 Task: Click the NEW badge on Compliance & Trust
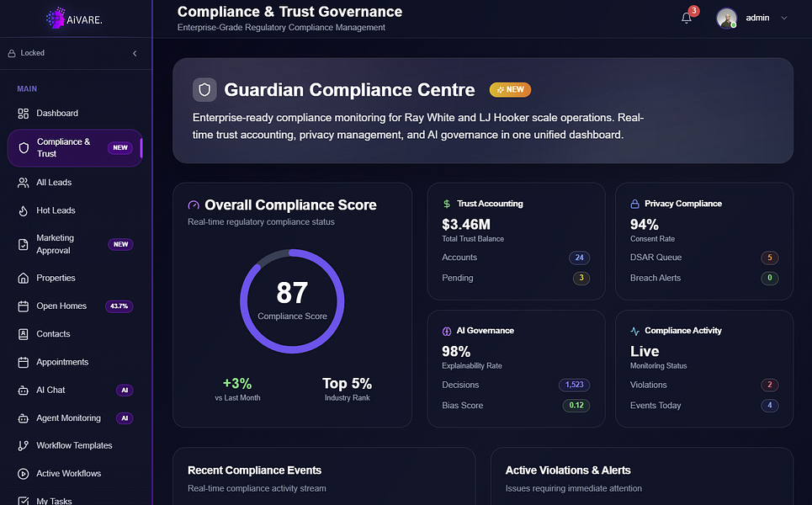[x=120, y=148]
